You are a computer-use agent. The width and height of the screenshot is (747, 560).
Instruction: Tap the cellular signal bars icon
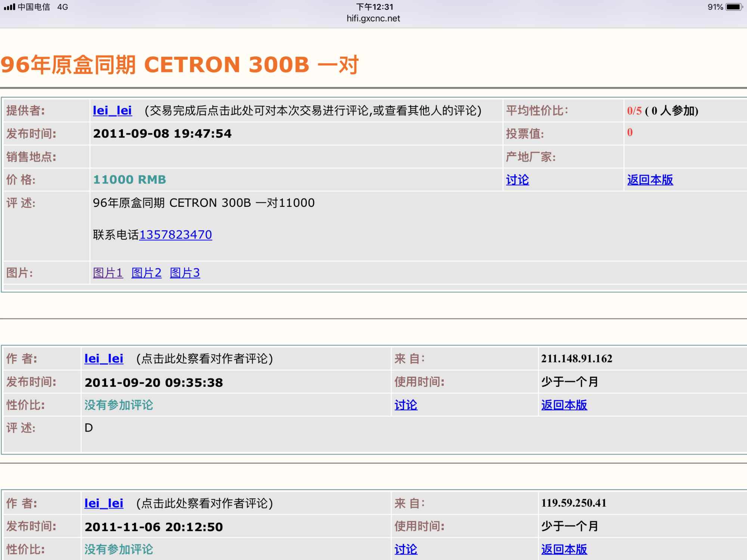(x=9, y=7)
